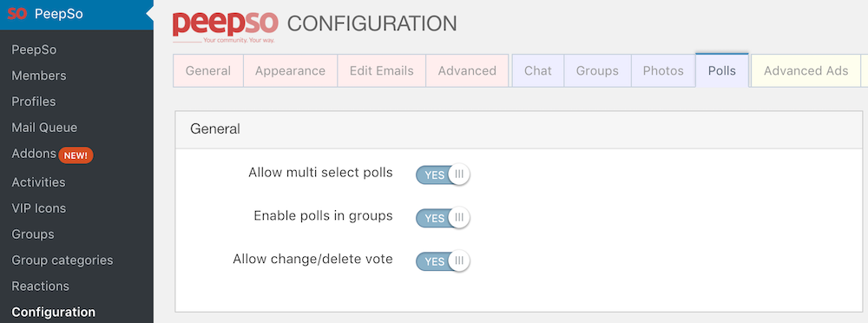Click the PeepSo SO logo icon in sidebar

(x=17, y=14)
